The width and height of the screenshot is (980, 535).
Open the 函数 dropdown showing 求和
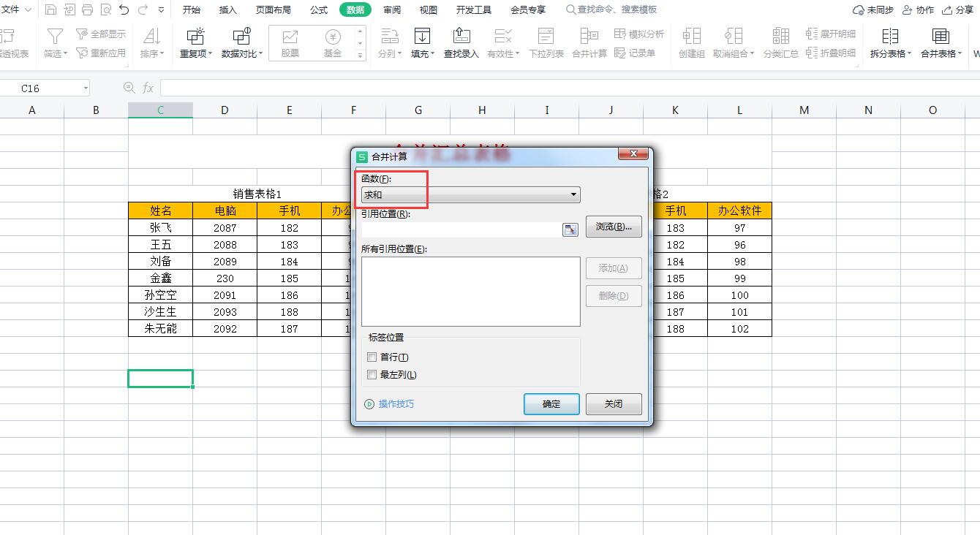(x=470, y=195)
